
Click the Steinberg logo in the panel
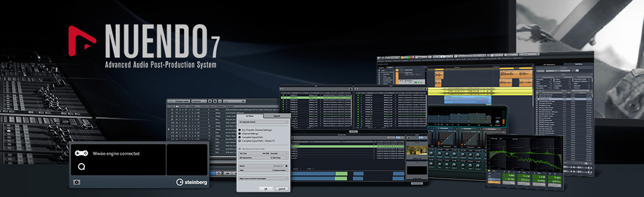coord(192,183)
